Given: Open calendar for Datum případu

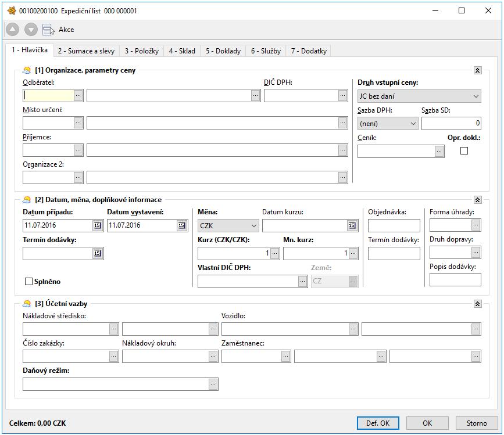Looking at the screenshot, I should (98, 225).
